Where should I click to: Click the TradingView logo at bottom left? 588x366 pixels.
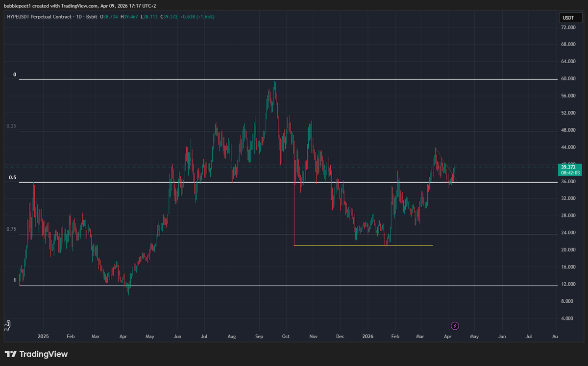click(x=36, y=354)
